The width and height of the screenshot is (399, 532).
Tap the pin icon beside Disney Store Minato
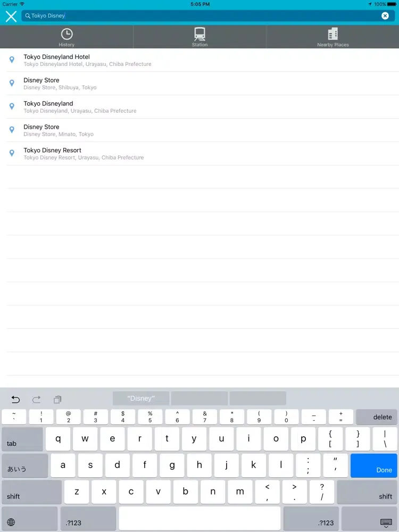(x=12, y=130)
